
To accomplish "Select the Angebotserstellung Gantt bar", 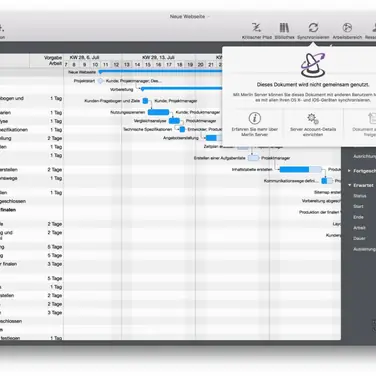I will click(x=214, y=138).
